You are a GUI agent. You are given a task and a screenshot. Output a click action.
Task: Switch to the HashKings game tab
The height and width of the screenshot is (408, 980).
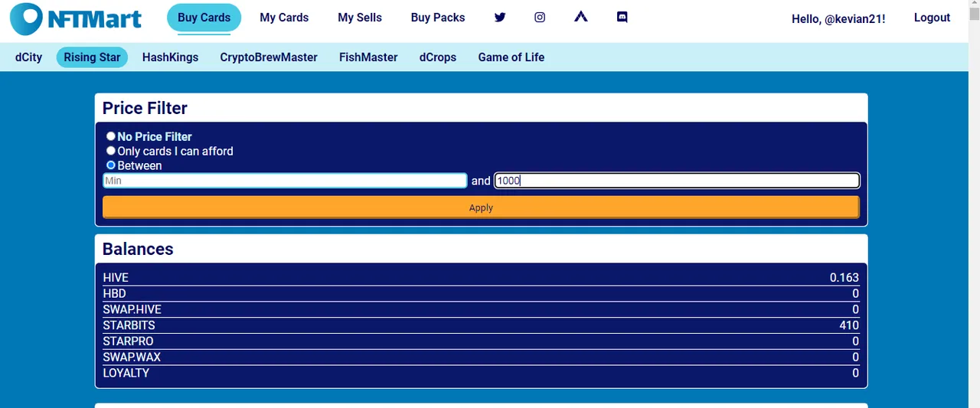[170, 57]
